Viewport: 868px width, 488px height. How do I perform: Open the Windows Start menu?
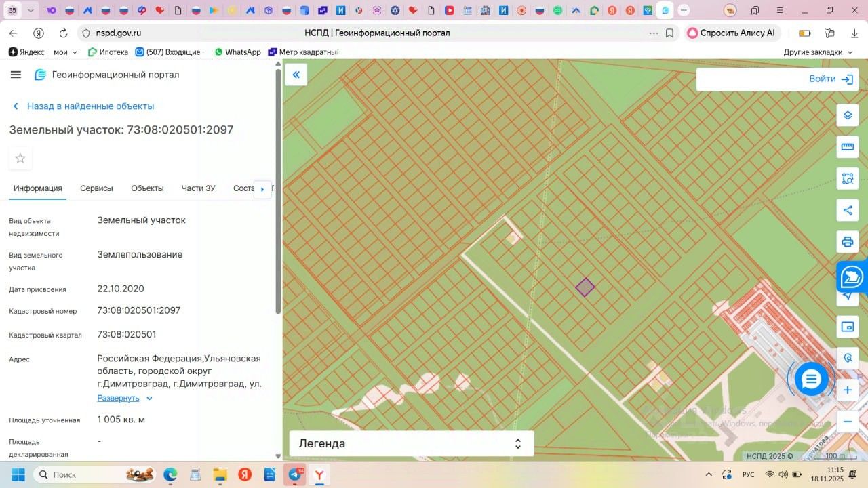pos(18,474)
